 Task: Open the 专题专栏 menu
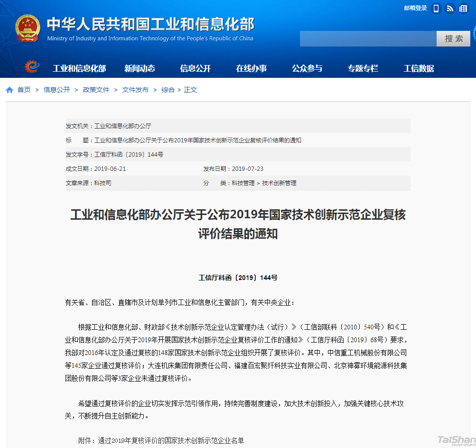363,68
